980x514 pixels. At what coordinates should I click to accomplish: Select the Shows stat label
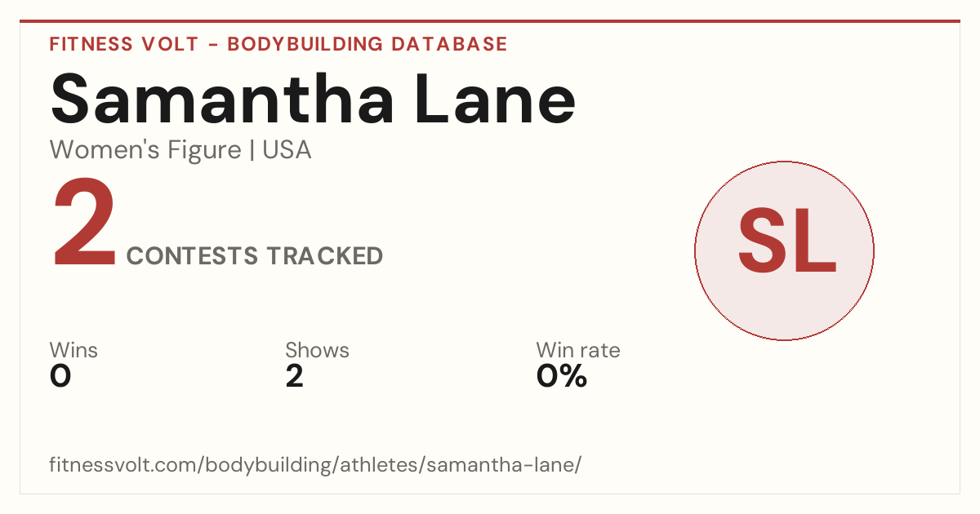pos(317,351)
